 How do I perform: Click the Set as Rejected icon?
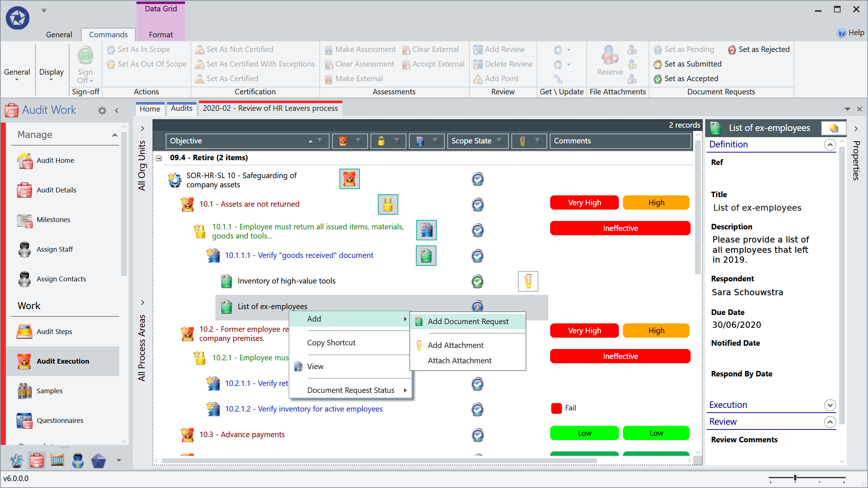pos(732,49)
